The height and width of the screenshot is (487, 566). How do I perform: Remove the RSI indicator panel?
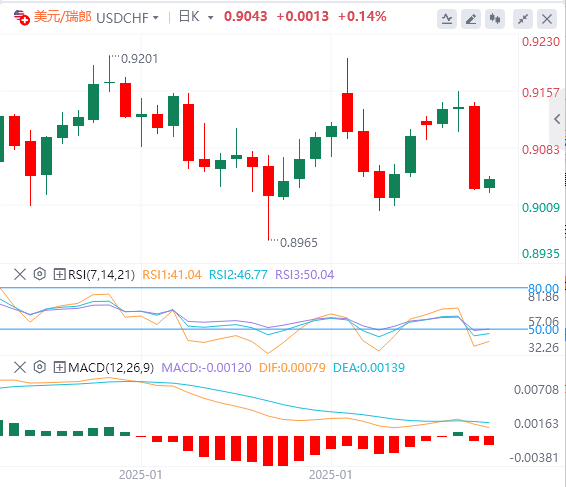[x=20, y=274]
